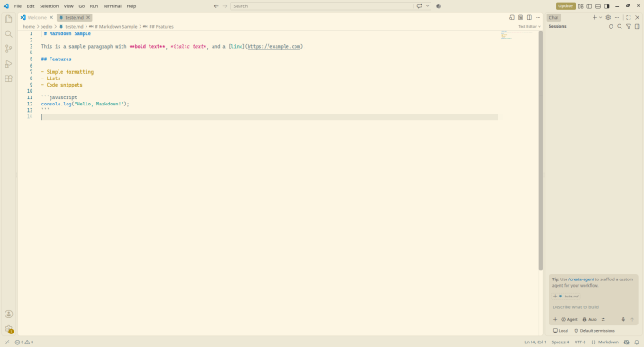Close the Welcome tab
Image resolution: width=644 pixels, height=347 pixels.
[x=51, y=18]
